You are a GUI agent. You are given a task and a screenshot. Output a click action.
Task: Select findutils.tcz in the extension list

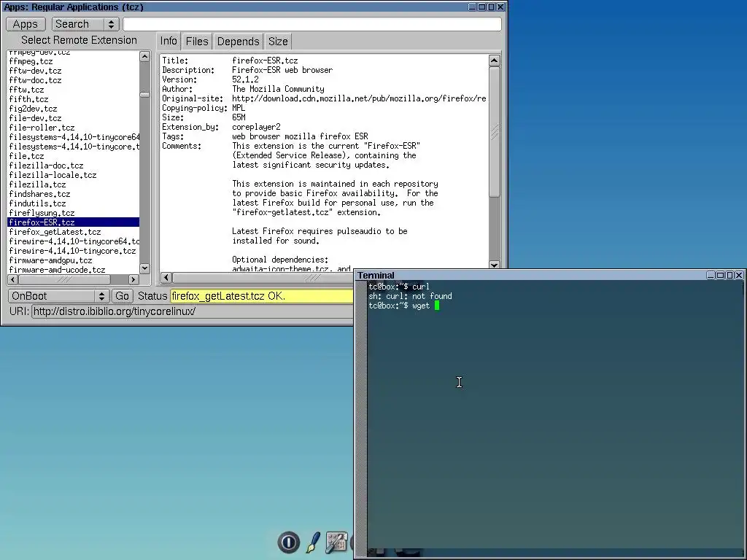pos(73,204)
